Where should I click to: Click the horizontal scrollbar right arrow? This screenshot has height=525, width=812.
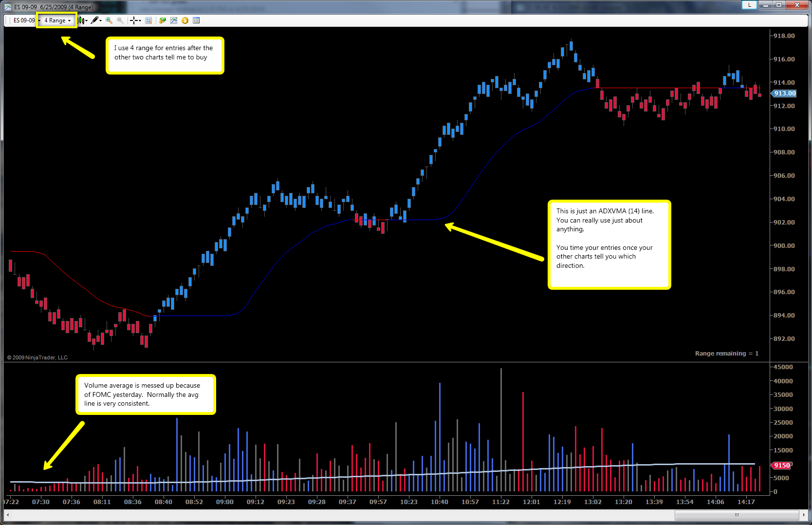[x=804, y=515]
